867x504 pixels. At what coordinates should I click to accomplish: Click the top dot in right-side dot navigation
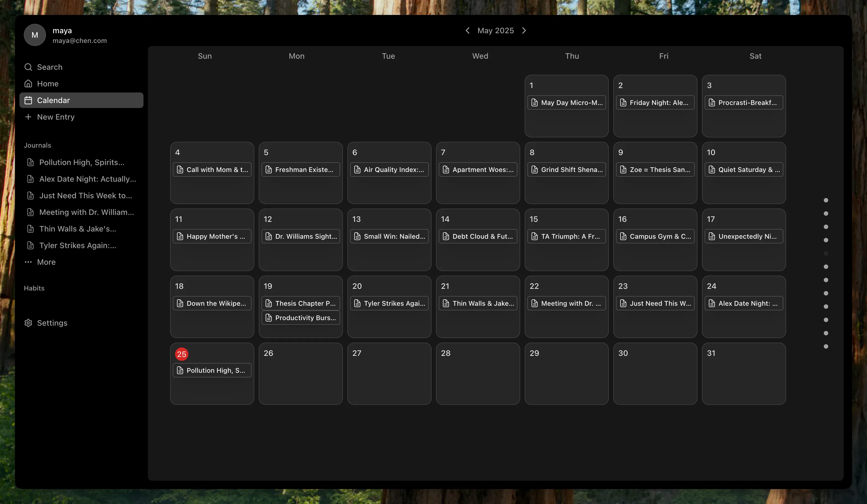tap(826, 200)
